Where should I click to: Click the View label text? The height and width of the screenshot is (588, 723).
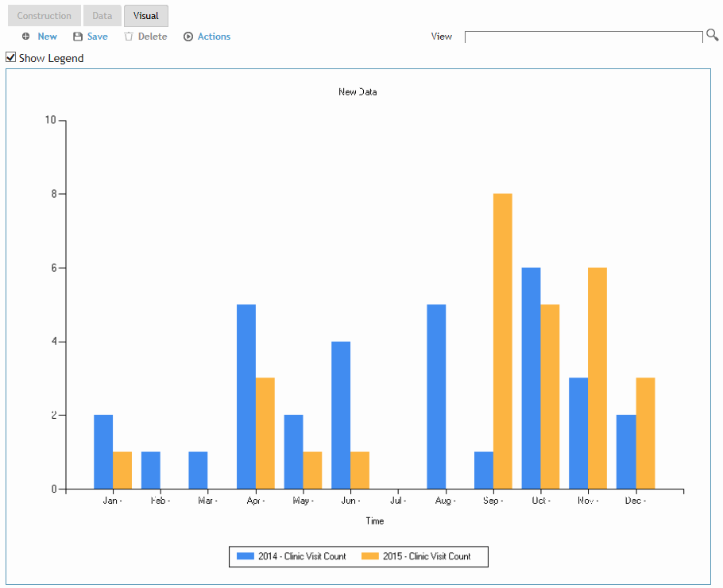tap(441, 37)
